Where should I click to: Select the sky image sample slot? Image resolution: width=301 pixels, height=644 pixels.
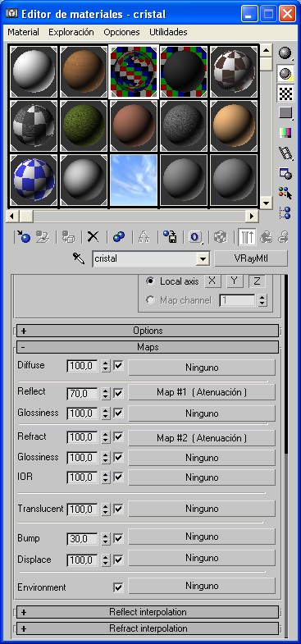point(134,180)
